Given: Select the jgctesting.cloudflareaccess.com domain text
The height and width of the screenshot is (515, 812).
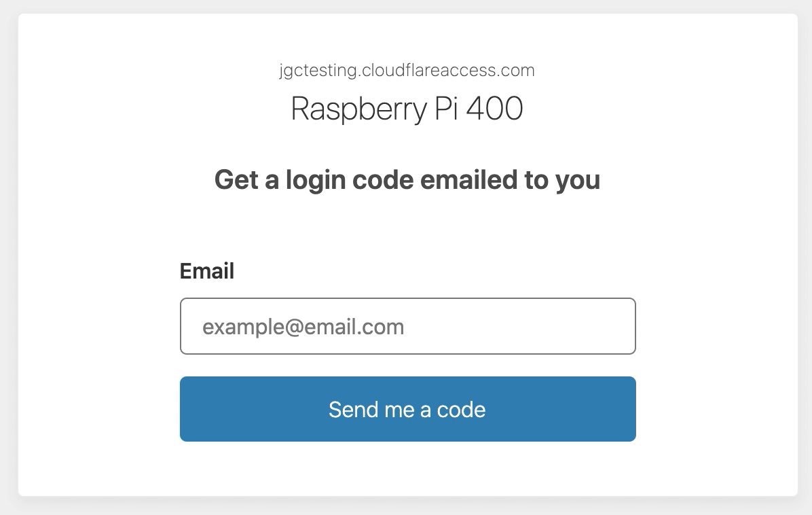Looking at the screenshot, I should tap(407, 71).
